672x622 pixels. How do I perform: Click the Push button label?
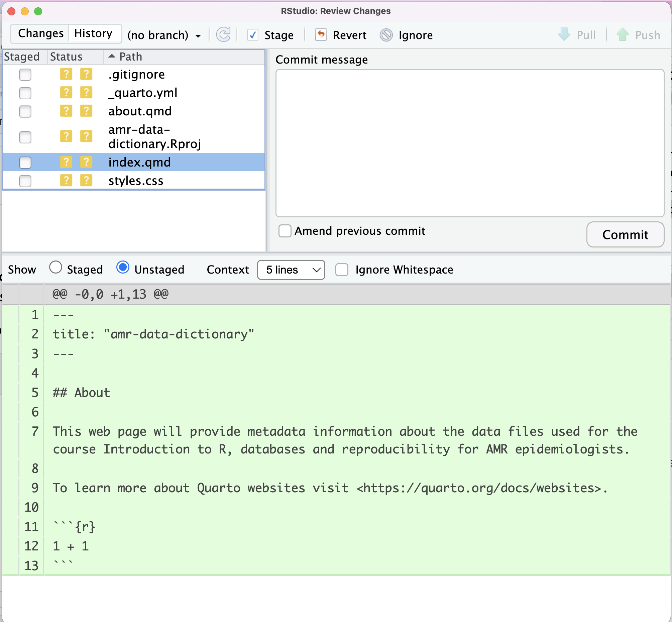coord(648,35)
